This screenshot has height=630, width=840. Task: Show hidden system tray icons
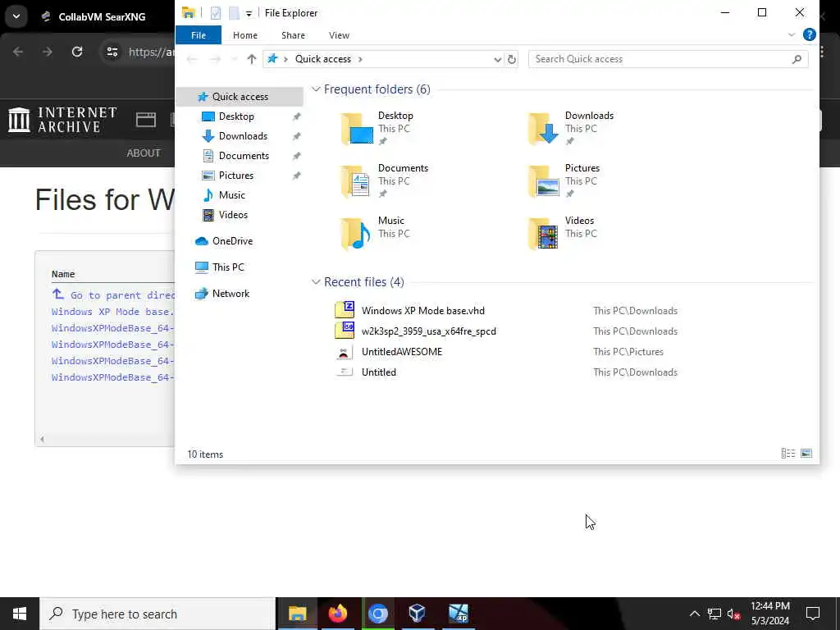[x=694, y=614]
